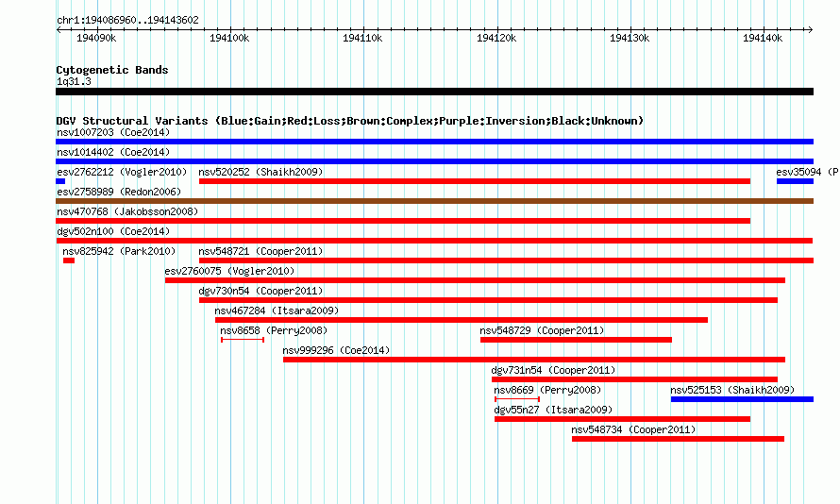Click the esv2758989 (Redon2006) label

pyautogui.click(x=119, y=192)
